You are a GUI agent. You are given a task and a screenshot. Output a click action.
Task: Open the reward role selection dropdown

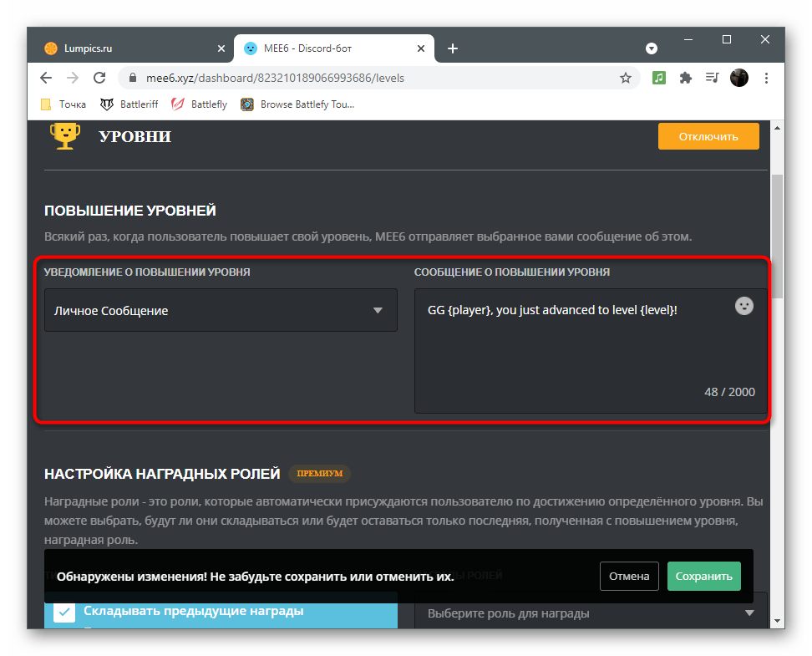(x=590, y=613)
